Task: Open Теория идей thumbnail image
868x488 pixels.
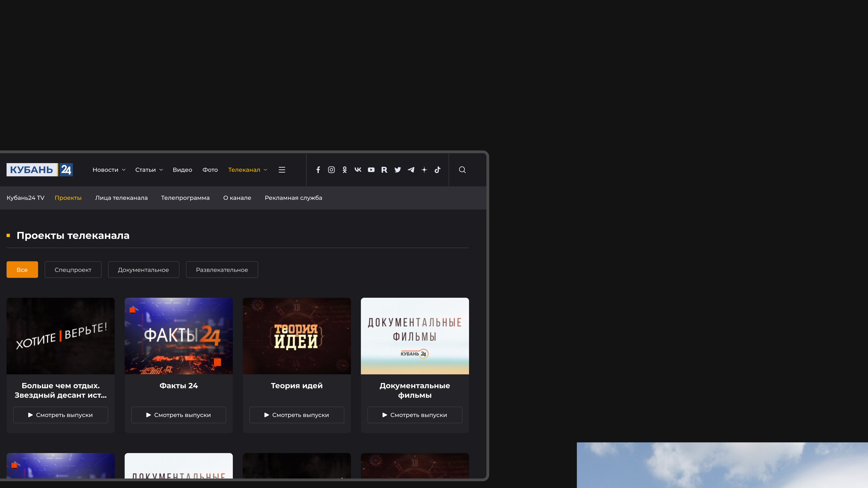Action: point(297,336)
